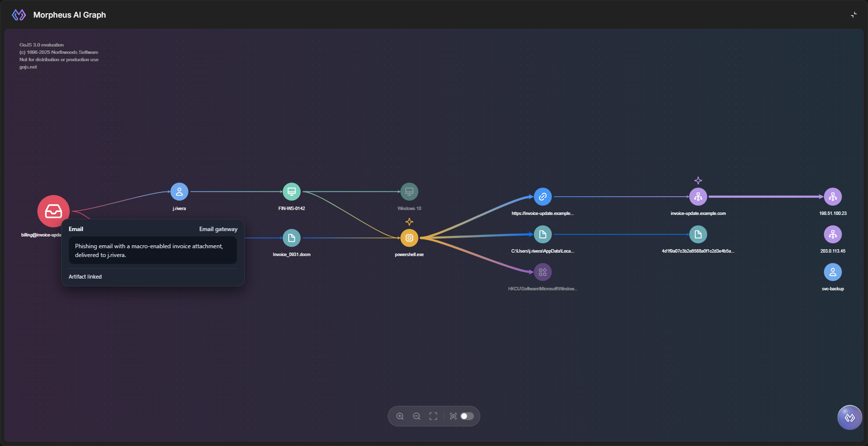Click the 'Morpheus AI Graph' title

coord(69,15)
